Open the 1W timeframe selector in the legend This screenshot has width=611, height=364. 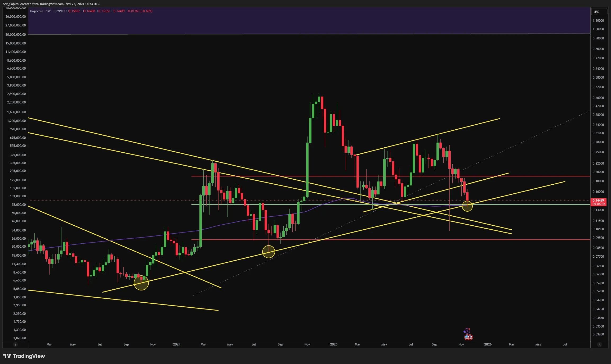(48, 11)
